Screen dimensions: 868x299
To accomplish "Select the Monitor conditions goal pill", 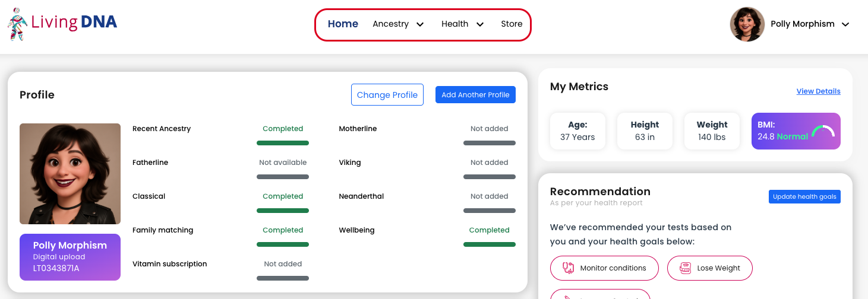I will (604, 268).
